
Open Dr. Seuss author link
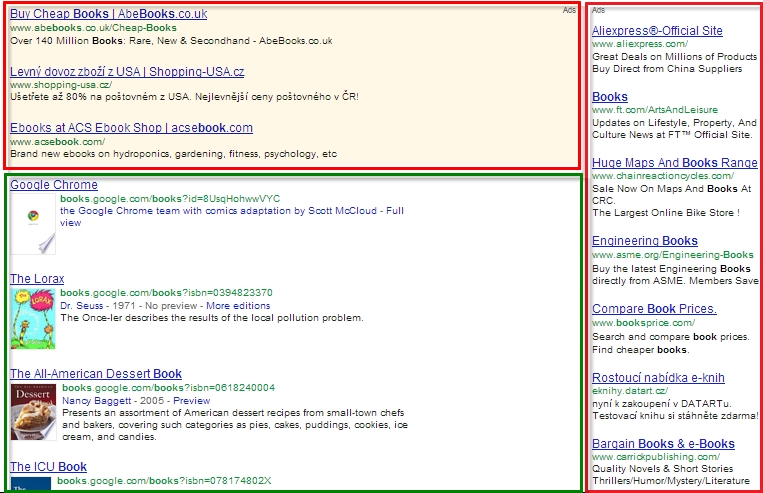coord(82,306)
